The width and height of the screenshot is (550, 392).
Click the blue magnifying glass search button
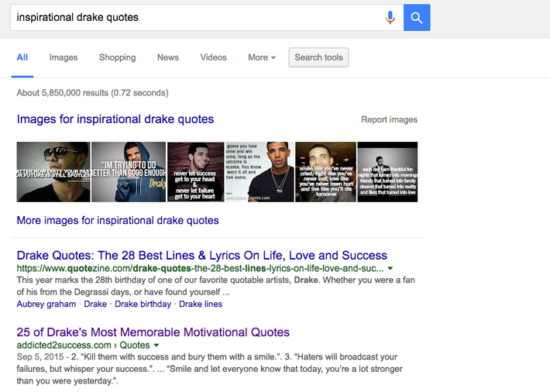(417, 18)
